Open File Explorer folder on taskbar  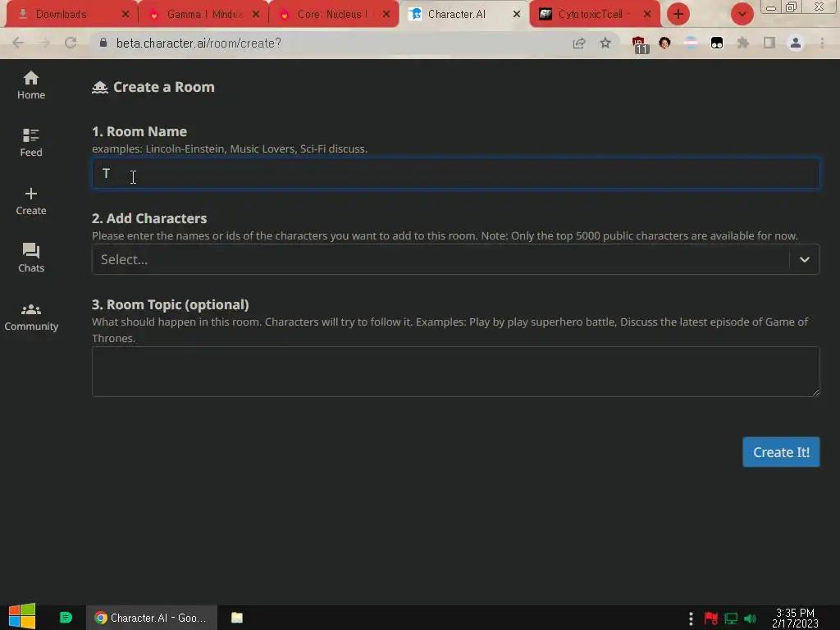[237, 618]
